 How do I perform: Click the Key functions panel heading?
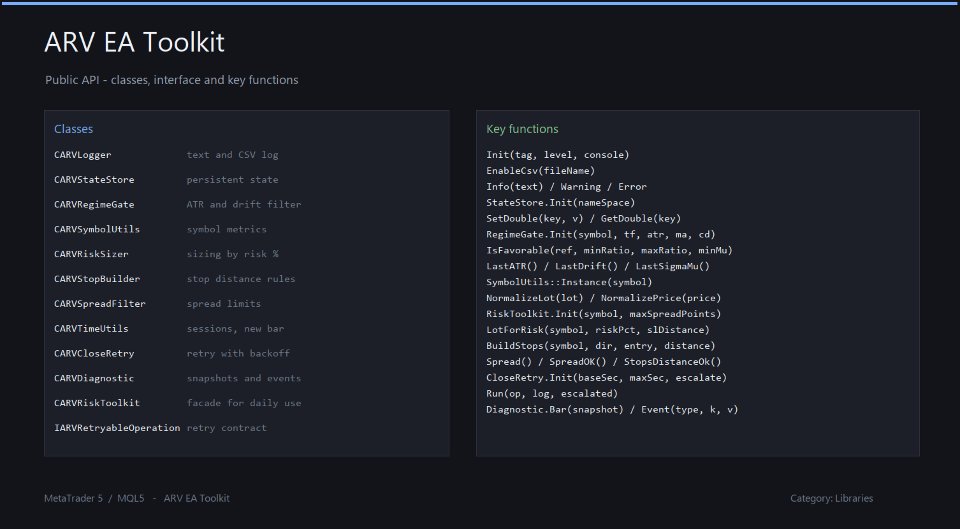pyautogui.click(x=522, y=129)
